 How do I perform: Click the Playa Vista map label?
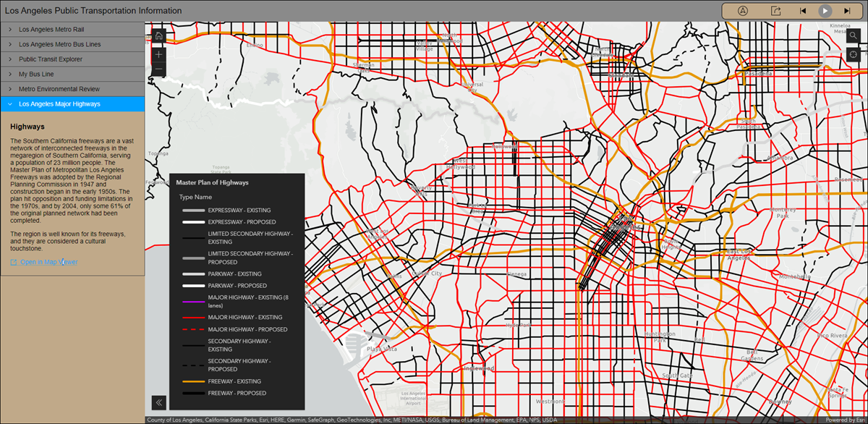click(x=382, y=349)
